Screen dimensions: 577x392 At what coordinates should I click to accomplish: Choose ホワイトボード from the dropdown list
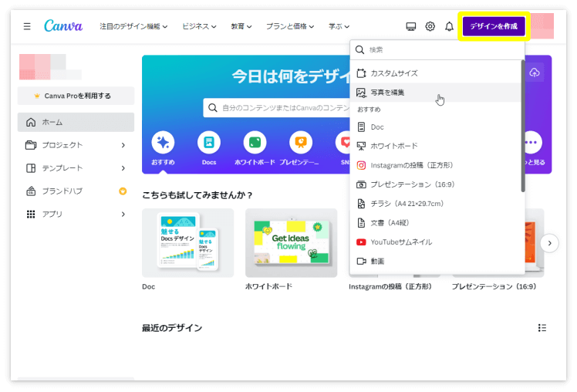[x=436, y=146]
